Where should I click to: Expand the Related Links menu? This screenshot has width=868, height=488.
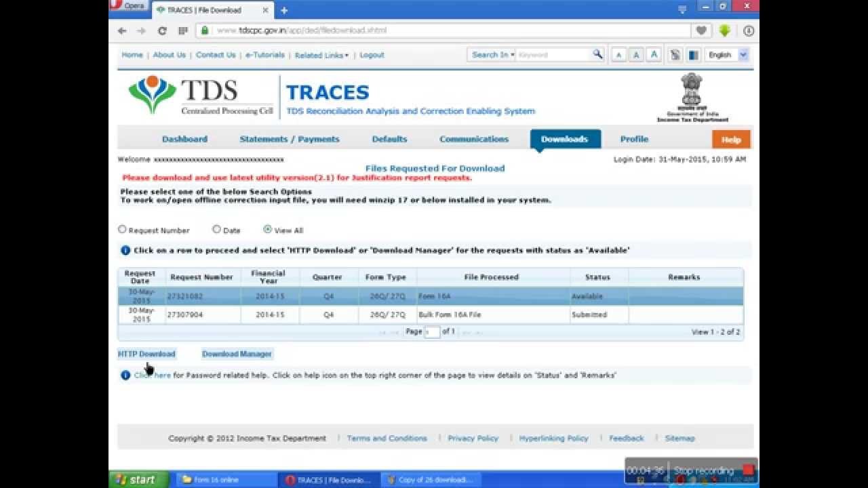(x=321, y=56)
